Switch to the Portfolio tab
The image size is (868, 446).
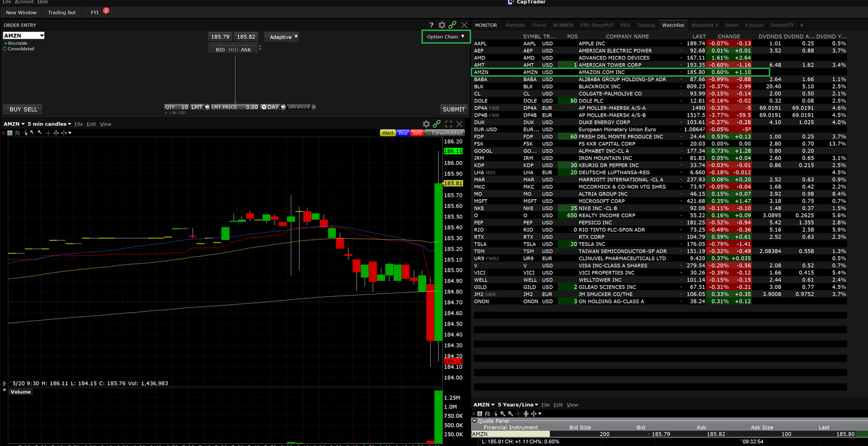pos(515,25)
